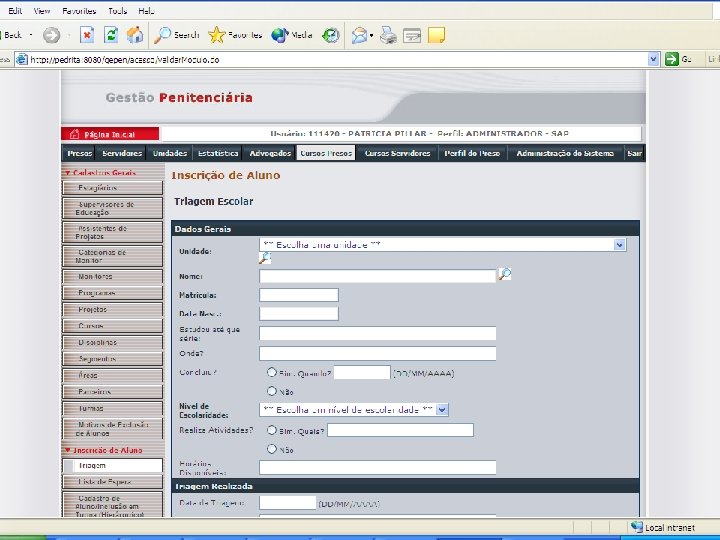This screenshot has height=540, width=720.
Task: Click the yellow note toolbar icon
Action: [436, 35]
